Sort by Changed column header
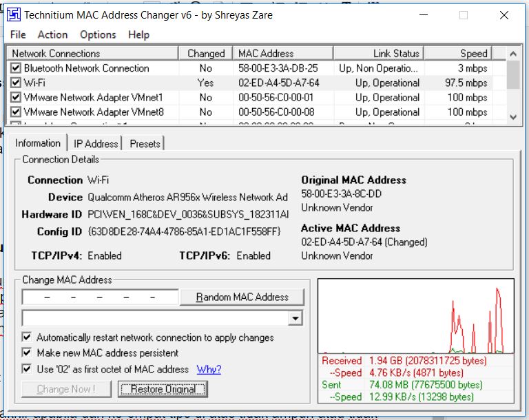 (206, 53)
